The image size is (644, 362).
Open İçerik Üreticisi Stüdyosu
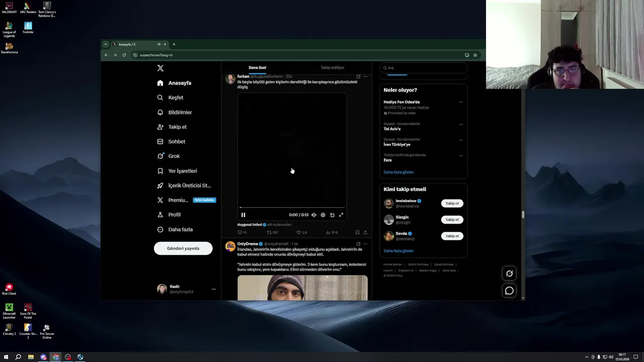184,186
